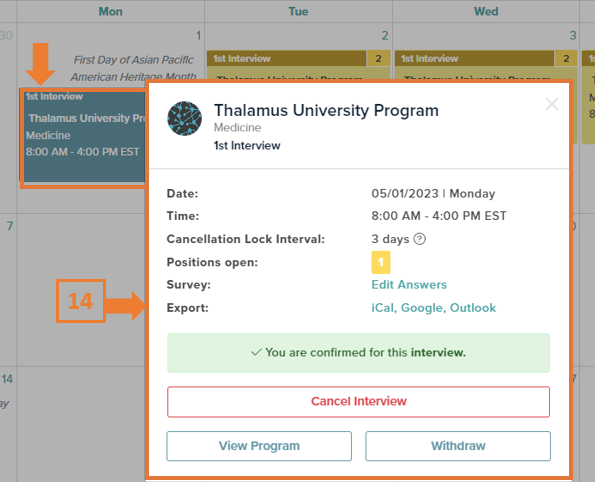The height and width of the screenshot is (482, 595).
Task: Open Wednesday's 1st Interview event header
Action: [x=474, y=58]
